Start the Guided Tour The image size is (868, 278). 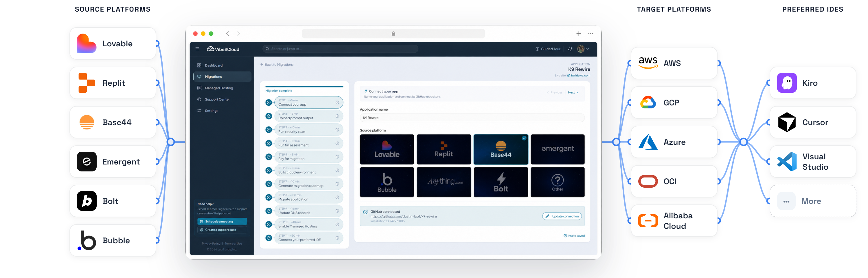click(x=548, y=49)
